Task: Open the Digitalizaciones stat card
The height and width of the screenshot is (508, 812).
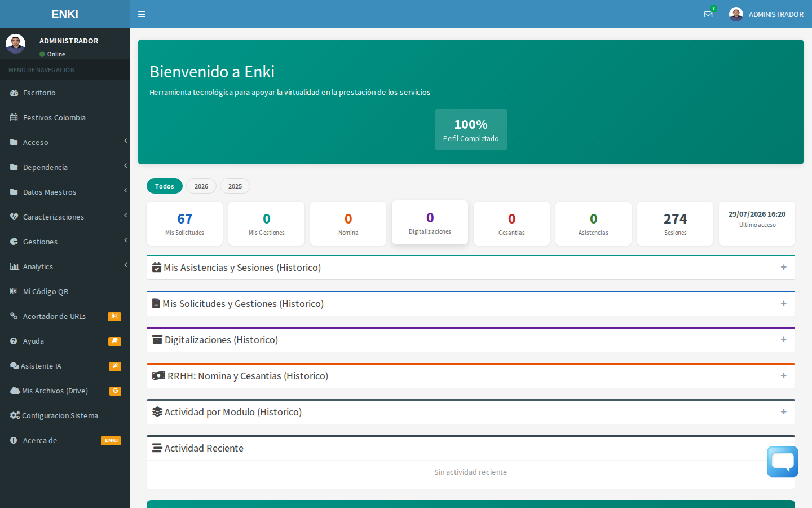Action: point(430,222)
